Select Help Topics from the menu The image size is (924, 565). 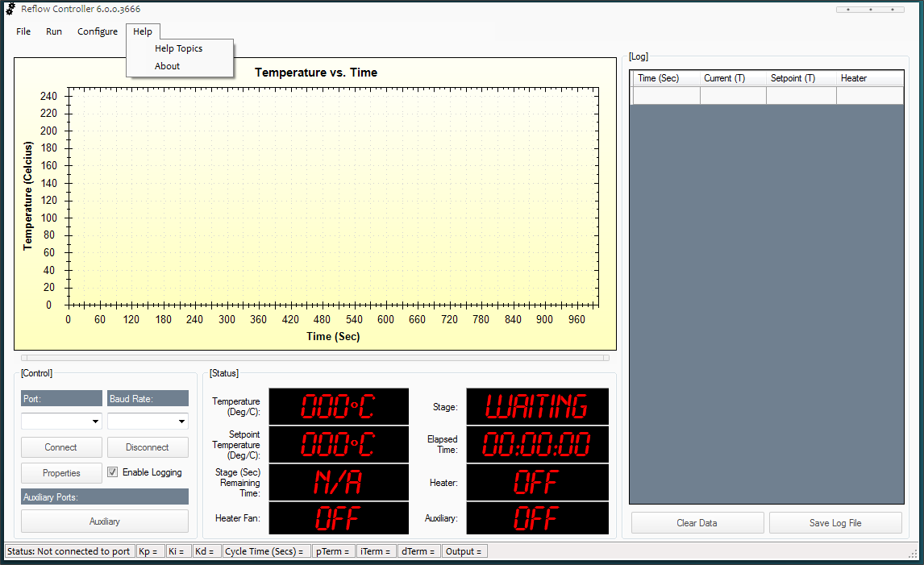pyautogui.click(x=178, y=48)
